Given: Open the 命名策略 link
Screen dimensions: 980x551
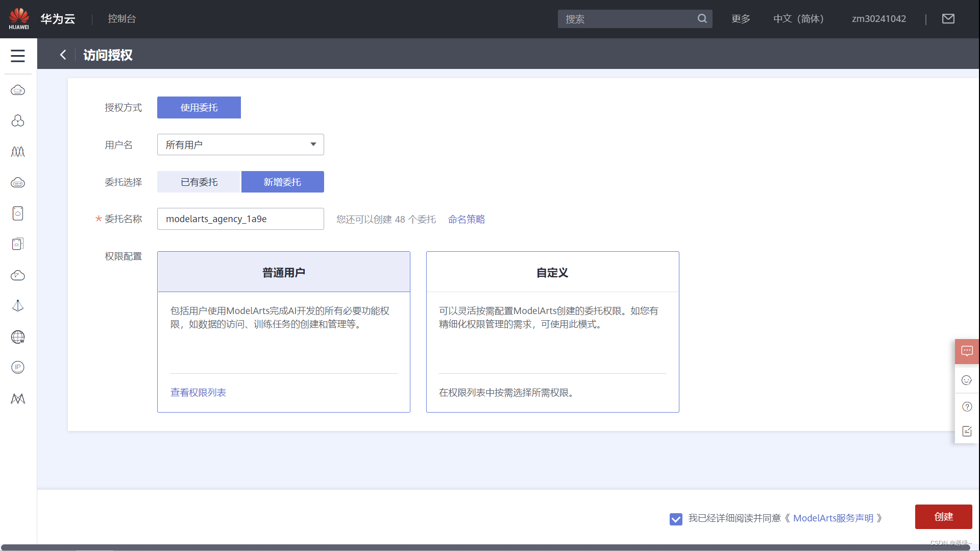Looking at the screenshot, I should (466, 219).
